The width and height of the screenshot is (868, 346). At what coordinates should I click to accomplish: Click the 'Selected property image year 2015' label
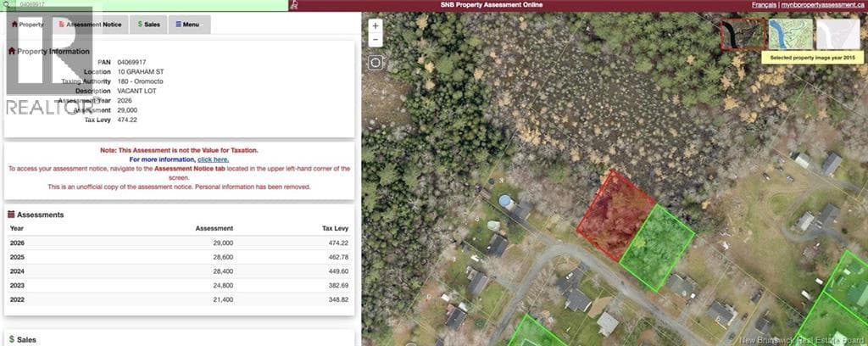tap(812, 58)
